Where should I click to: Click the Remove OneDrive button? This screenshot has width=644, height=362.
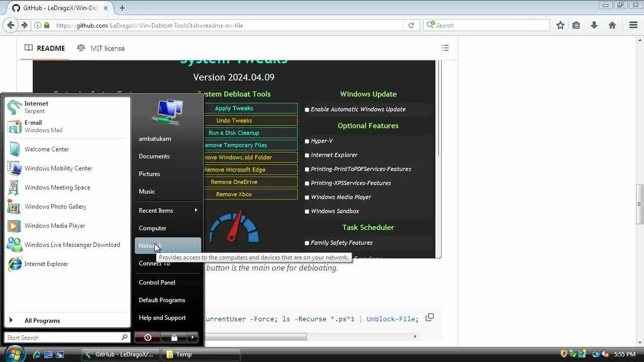tap(251, 182)
